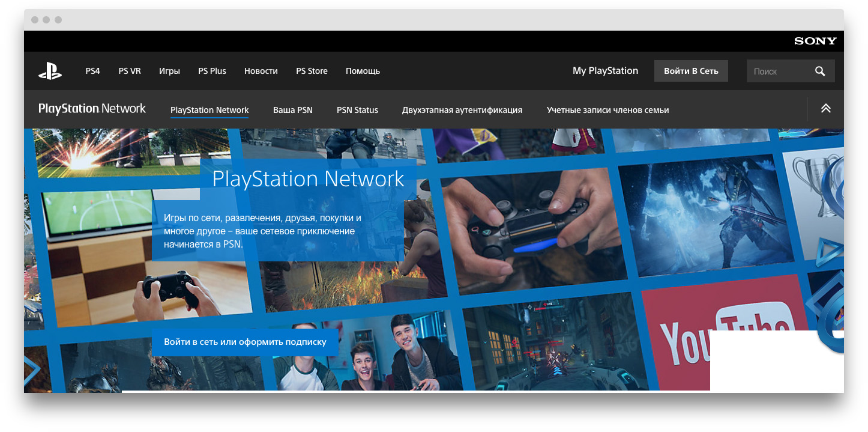Open the Помощь menu

pos(363,71)
